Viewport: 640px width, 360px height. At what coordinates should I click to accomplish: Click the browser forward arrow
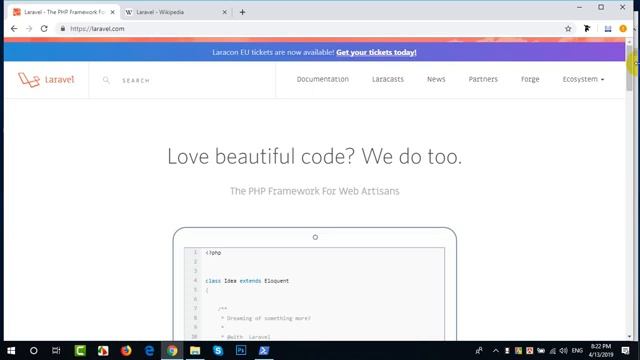tap(29, 29)
